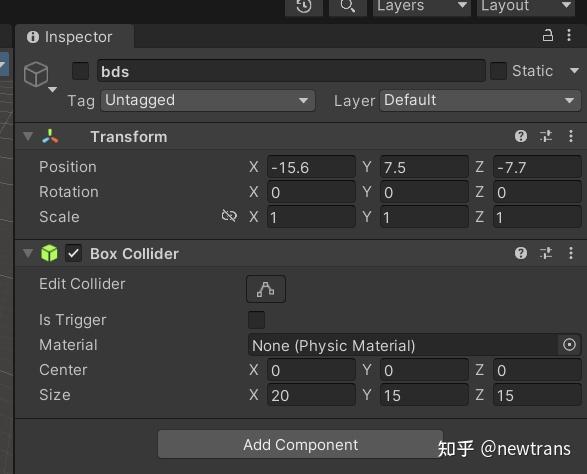Check the Static checkbox

click(498, 71)
